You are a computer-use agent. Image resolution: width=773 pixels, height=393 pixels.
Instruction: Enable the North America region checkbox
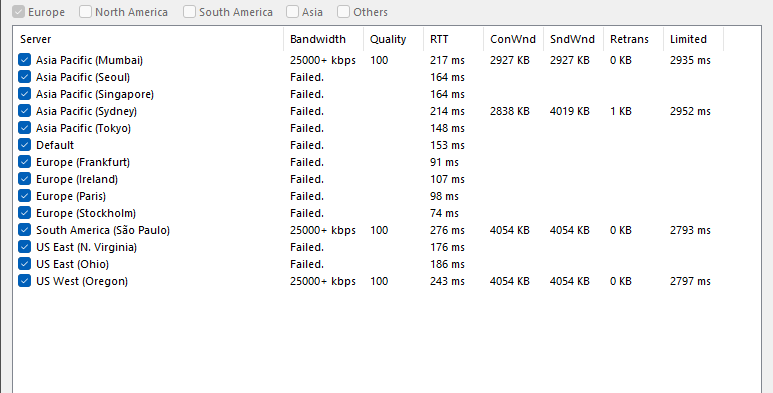click(85, 12)
